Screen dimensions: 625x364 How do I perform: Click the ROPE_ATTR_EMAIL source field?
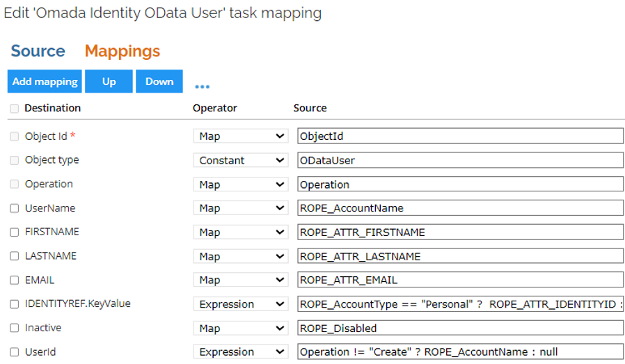tap(460, 280)
